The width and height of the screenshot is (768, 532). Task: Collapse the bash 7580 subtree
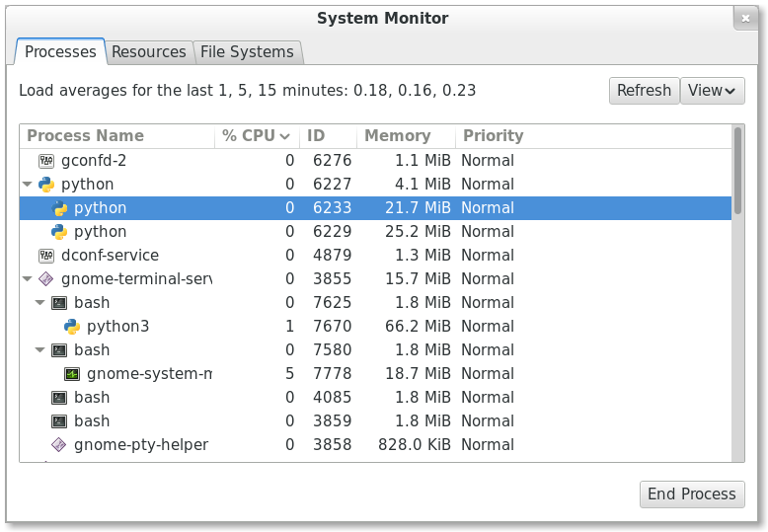(x=40, y=350)
